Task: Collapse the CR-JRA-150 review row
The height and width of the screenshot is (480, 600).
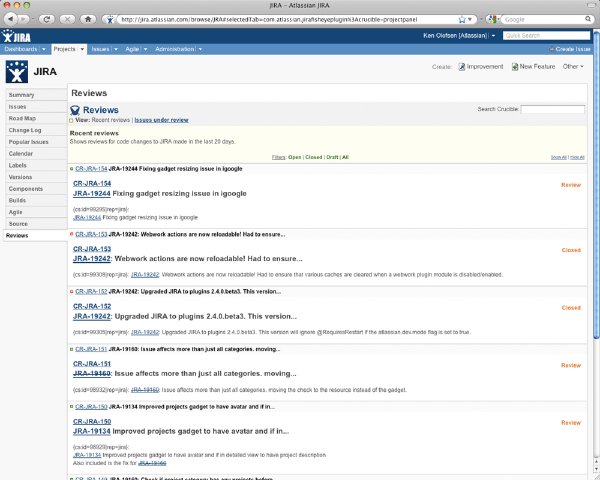Action: [x=72, y=407]
